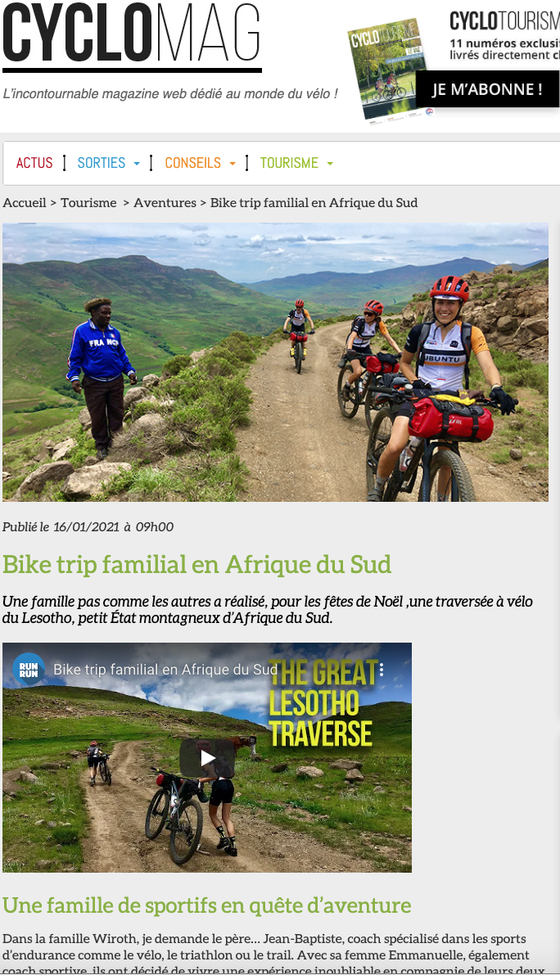Open the Tourisme menu label
The image size is (560, 975).
pyautogui.click(x=289, y=163)
